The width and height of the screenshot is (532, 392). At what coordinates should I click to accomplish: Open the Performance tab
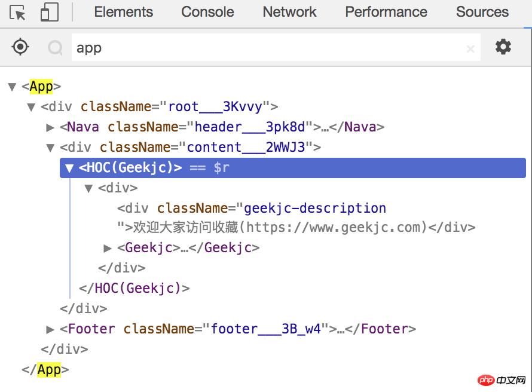(386, 12)
